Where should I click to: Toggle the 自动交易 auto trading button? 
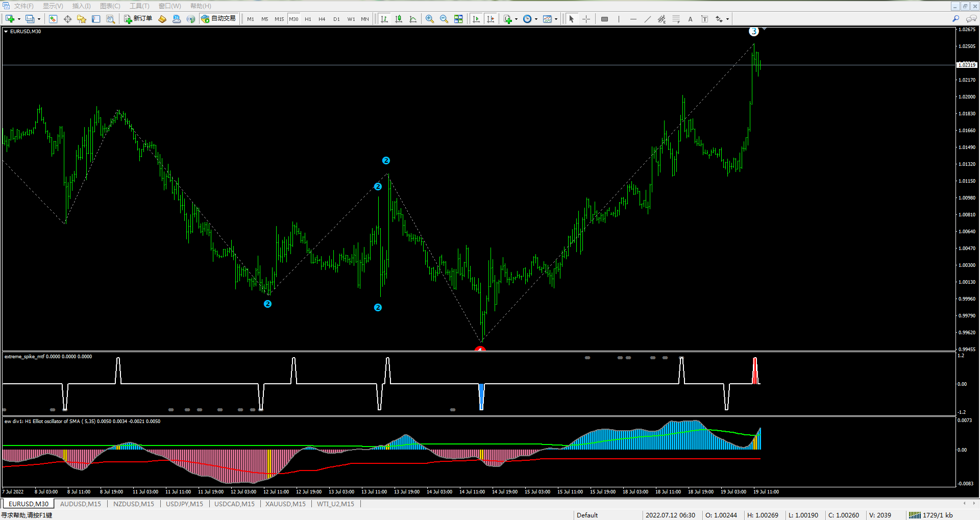click(x=219, y=19)
